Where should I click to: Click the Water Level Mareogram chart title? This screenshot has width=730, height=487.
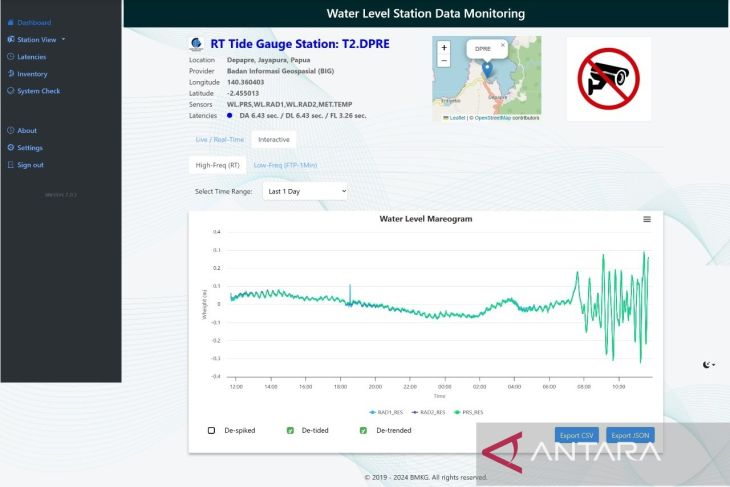(x=426, y=219)
